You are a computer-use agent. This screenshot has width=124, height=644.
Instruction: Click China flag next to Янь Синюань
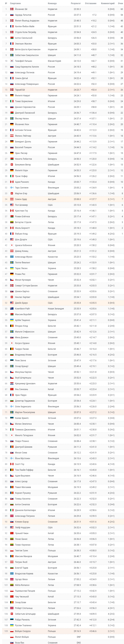12,389
